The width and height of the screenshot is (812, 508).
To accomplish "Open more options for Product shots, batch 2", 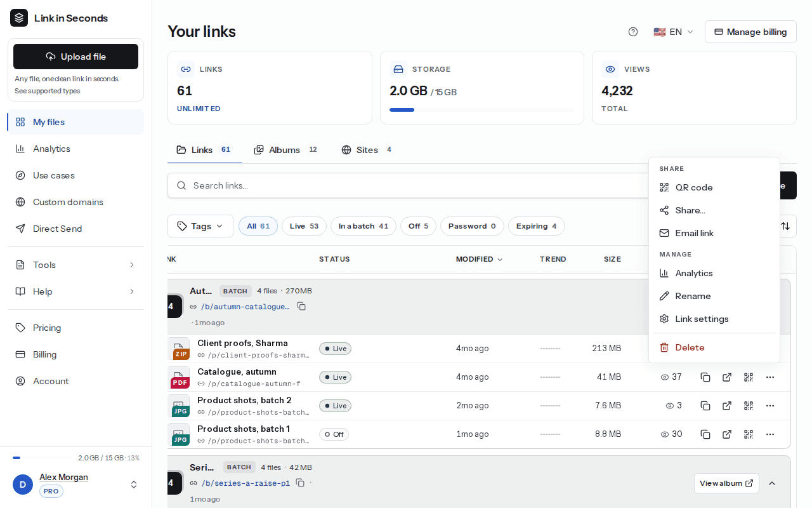I will tap(770, 406).
